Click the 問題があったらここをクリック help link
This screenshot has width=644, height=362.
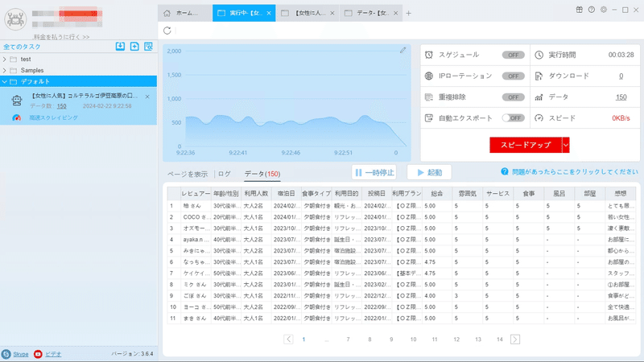[575, 171]
